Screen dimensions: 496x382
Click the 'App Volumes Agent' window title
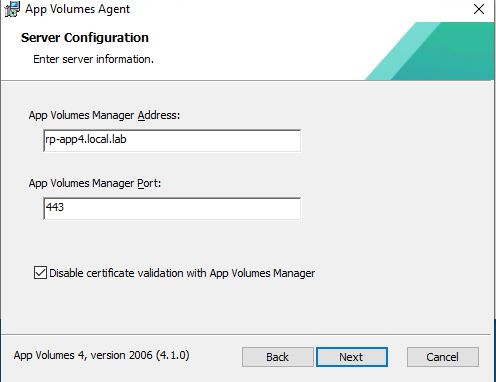(x=77, y=9)
